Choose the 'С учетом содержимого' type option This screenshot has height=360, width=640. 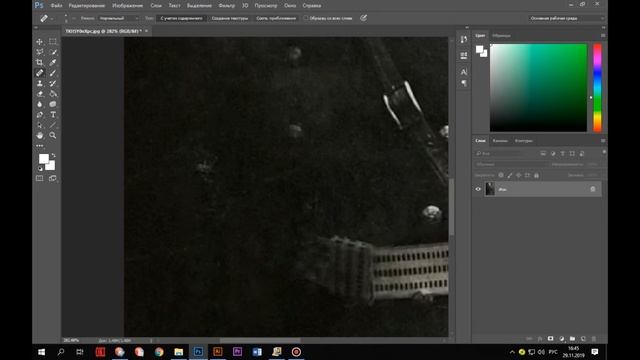pos(181,18)
